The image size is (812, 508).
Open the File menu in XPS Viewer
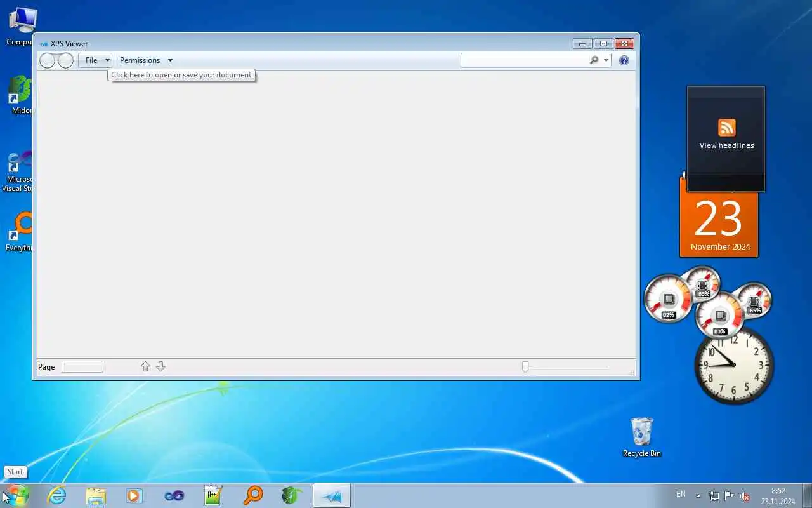95,60
